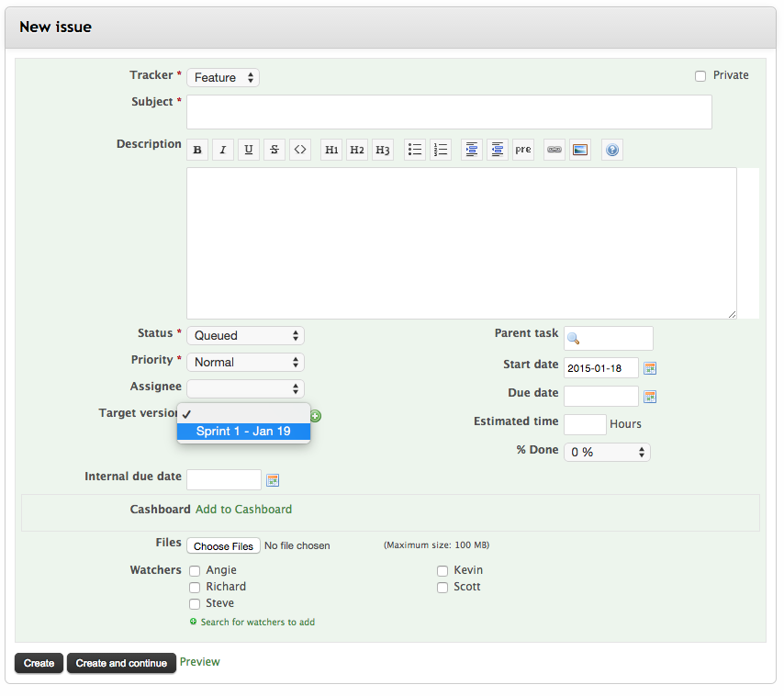Click the description textarea resize handle
Viewport: 784px width, 696px height.
[x=732, y=315]
